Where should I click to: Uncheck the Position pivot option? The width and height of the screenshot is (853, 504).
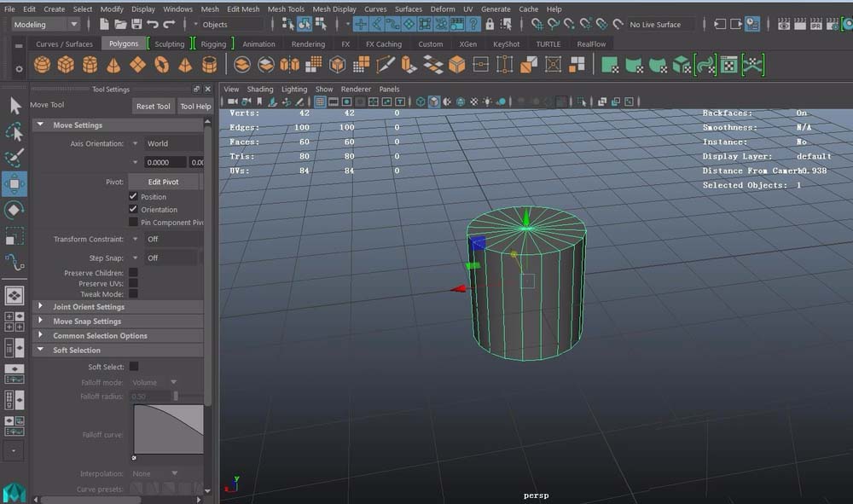point(134,196)
